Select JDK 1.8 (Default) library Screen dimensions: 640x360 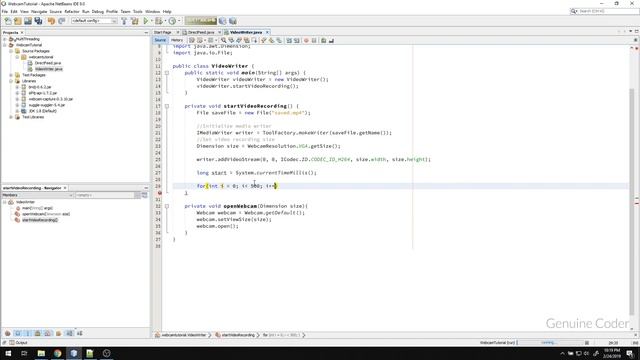[x=42, y=111]
